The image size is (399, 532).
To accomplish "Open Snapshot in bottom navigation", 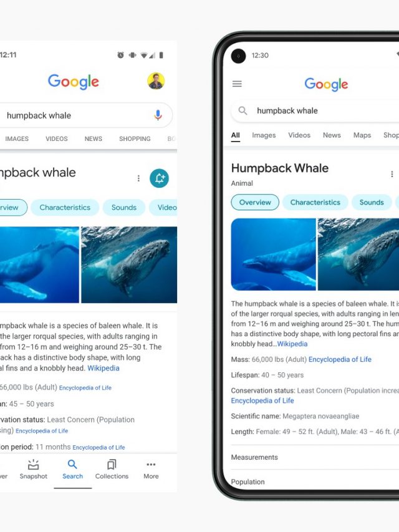I will coord(33,470).
